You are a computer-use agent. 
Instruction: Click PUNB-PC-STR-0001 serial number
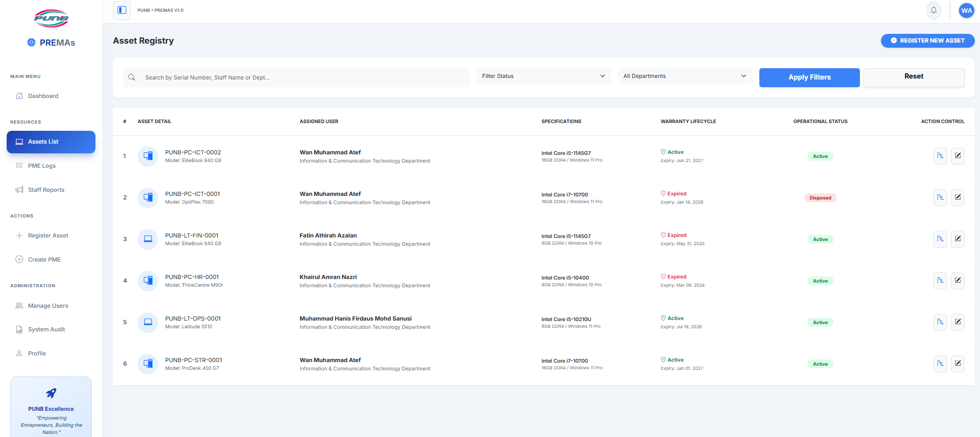pos(193,360)
